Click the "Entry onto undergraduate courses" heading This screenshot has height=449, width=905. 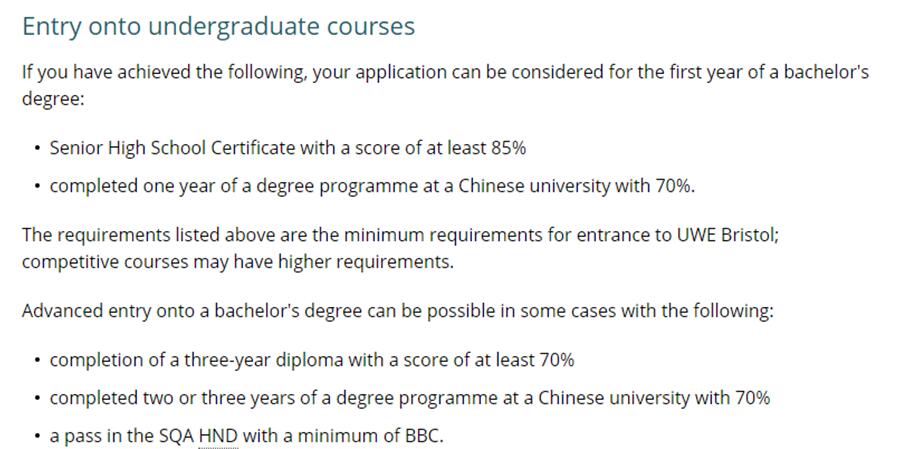click(218, 27)
